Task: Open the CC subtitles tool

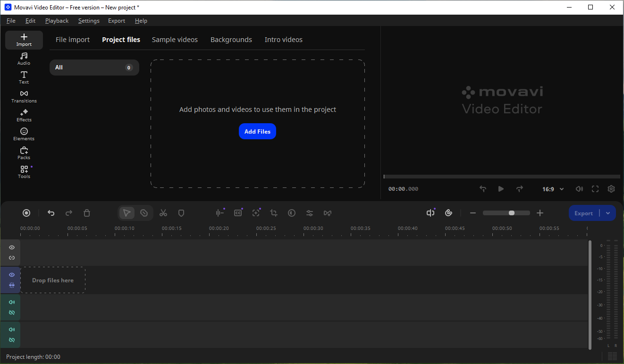Action: coord(238,213)
